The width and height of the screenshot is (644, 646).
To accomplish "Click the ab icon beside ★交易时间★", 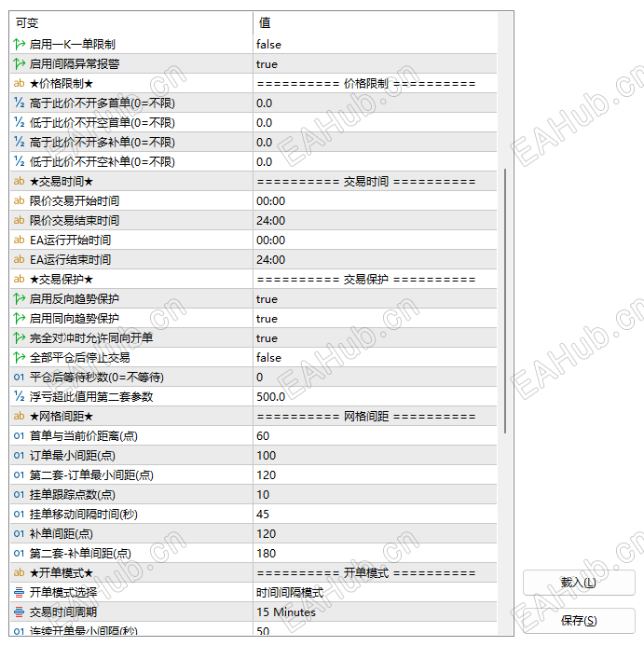I will pyautogui.click(x=19, y=181).
